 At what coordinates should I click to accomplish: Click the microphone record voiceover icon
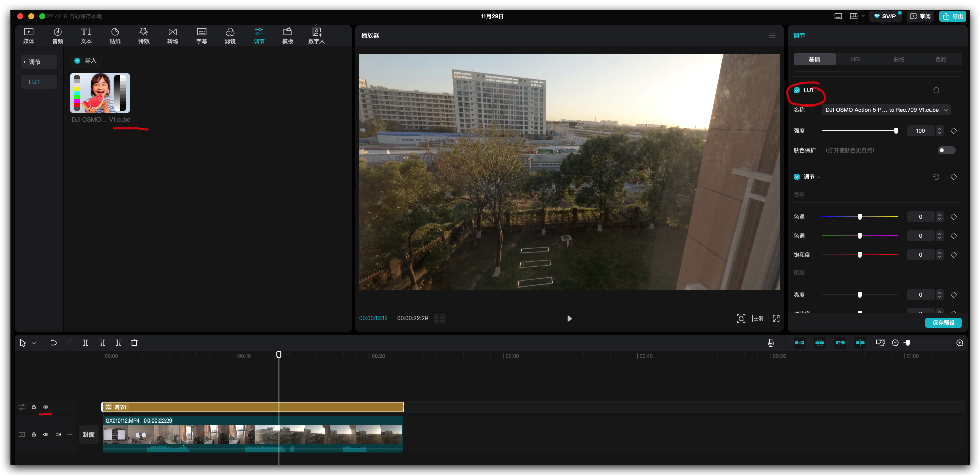(771, 343)
